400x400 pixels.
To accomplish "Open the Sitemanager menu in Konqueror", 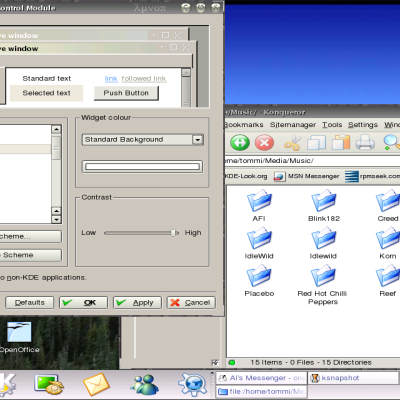I will pos(293,125).
